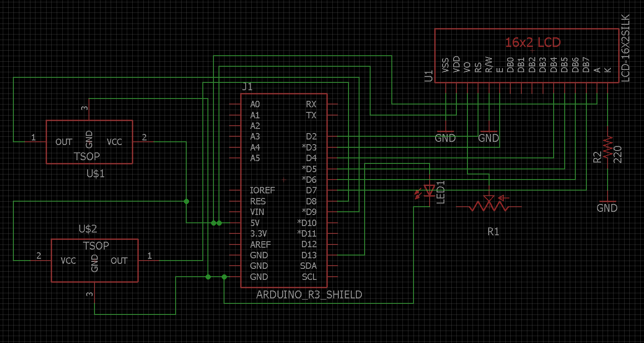Click the IOREF pin label
Image resolution: width=644 pixels, height=343 pixels.
point(262,190)
